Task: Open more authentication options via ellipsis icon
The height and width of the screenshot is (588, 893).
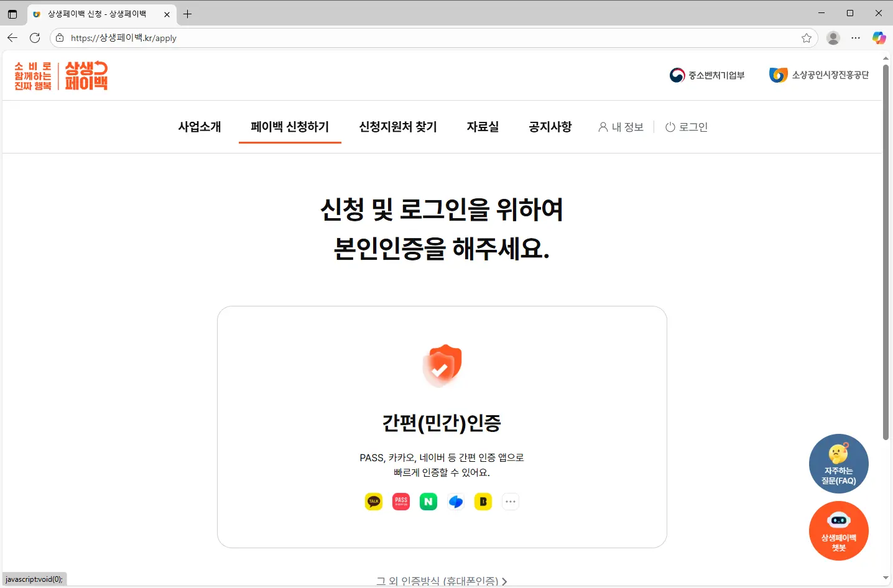Action: click(511, 502)
